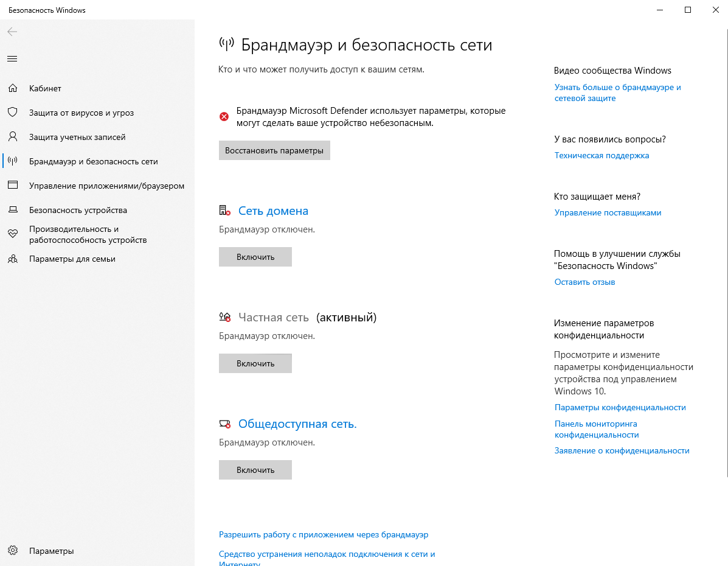The width and height of the screenshot is (728, 566).
Task: Click the gear icon beside Параметры
Action: point(13,551)
